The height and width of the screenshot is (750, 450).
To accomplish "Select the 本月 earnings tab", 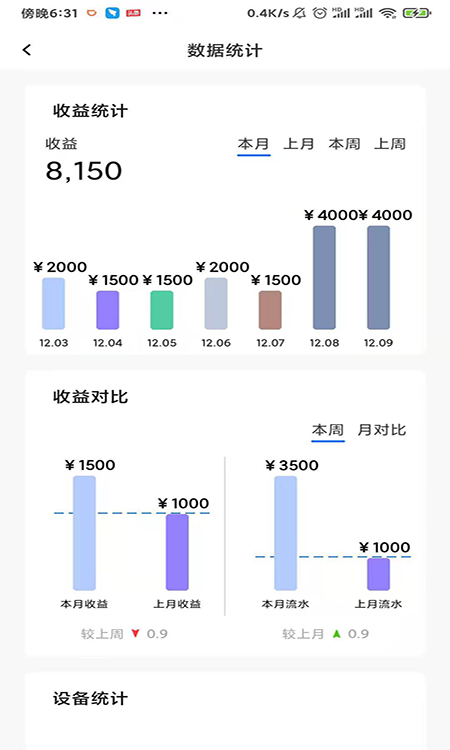I will [x=253, y=144].
